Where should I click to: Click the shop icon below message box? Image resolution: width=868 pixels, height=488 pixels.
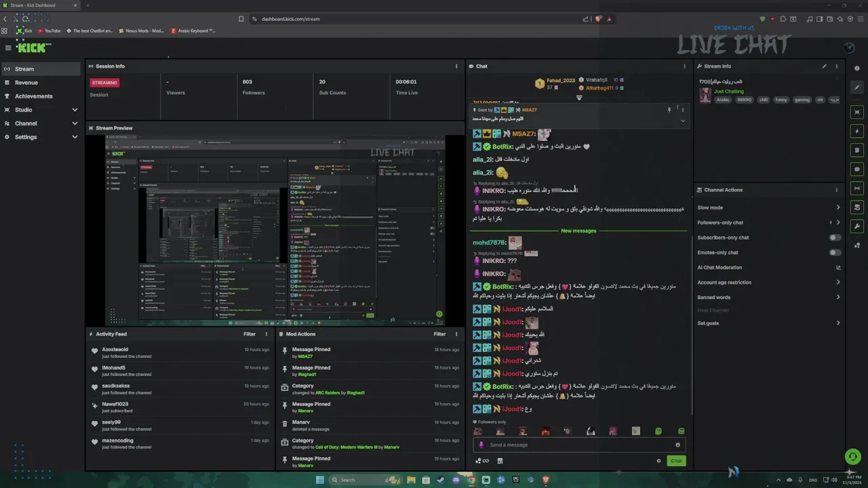pyautogui.click(x=500, y=461)
